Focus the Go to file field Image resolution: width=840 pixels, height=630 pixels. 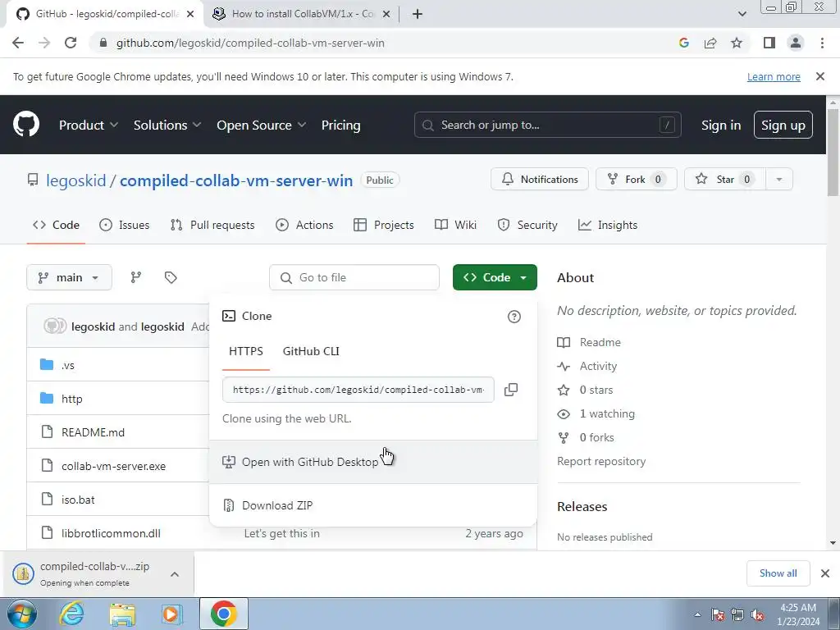354,277
